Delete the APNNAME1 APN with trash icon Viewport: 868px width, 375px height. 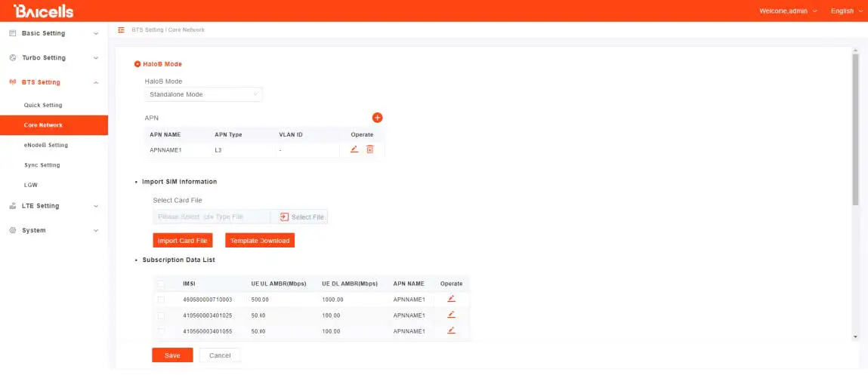pyautogui.click(x=369, y=149)
